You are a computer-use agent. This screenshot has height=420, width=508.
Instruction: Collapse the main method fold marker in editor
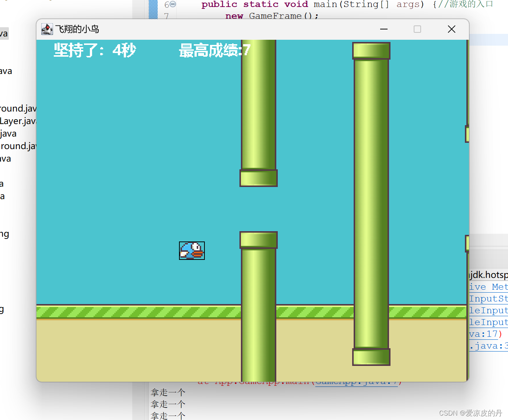tap(173, 4)
